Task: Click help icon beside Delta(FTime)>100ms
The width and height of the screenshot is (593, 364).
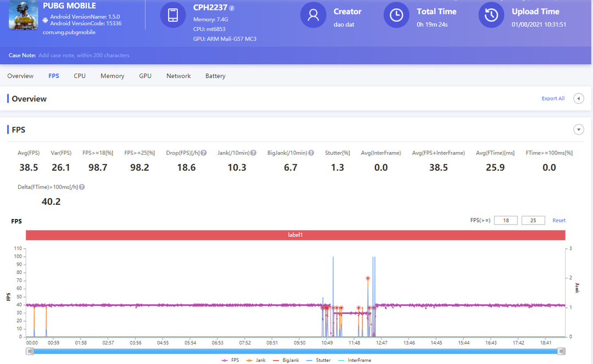Action: coord(82,187)
